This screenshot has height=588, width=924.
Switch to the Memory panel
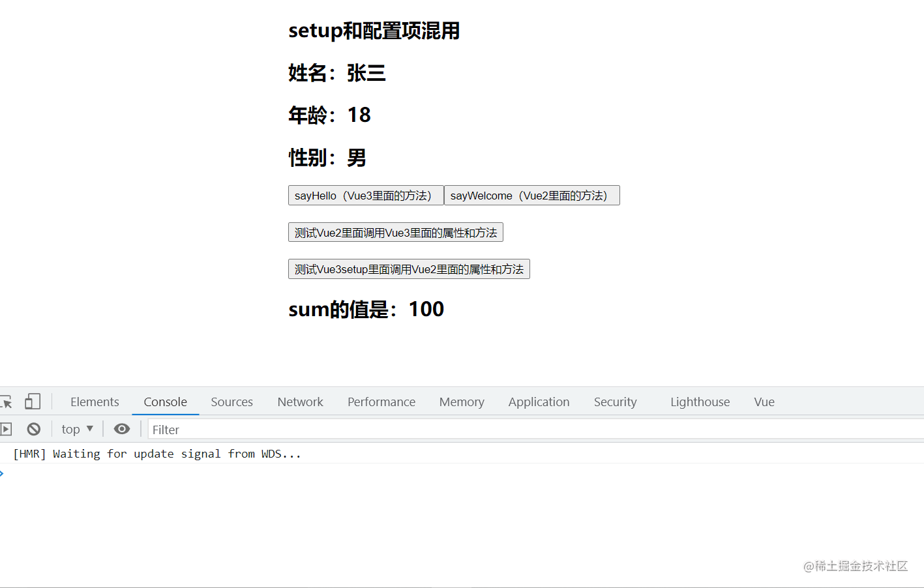point(461,402)
